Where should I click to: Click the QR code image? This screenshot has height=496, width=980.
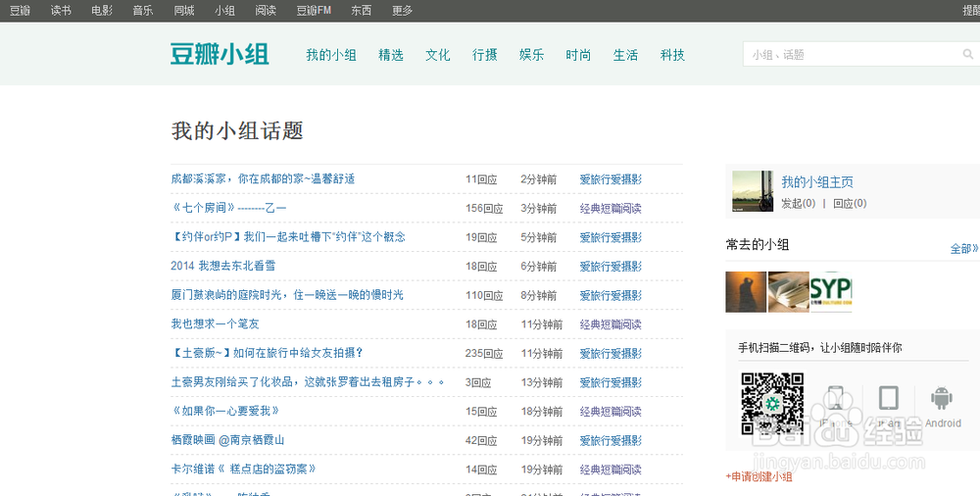point(772,404)
